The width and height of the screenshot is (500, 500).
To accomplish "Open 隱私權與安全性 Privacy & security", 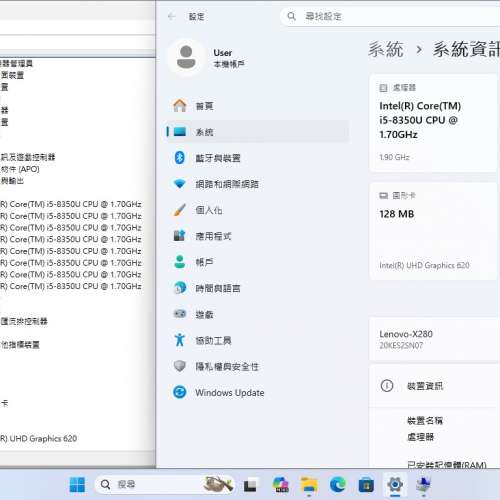I will pyautogui.click(x=257, y=366).
